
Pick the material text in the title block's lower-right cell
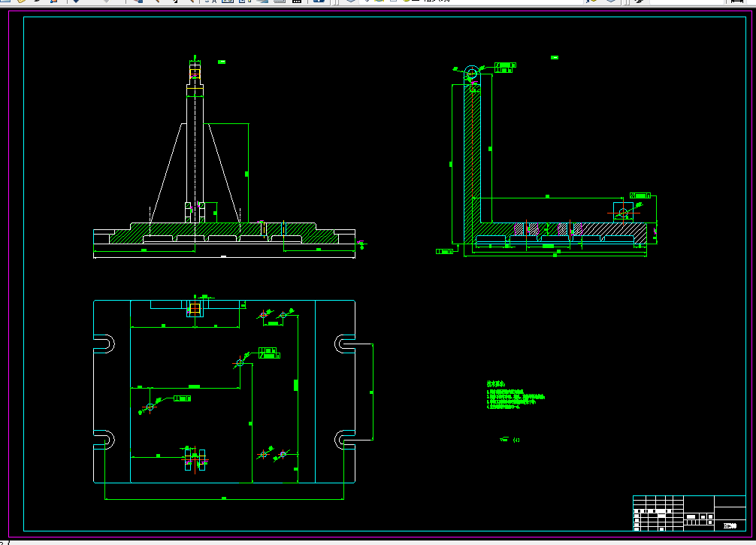point(730,525)
